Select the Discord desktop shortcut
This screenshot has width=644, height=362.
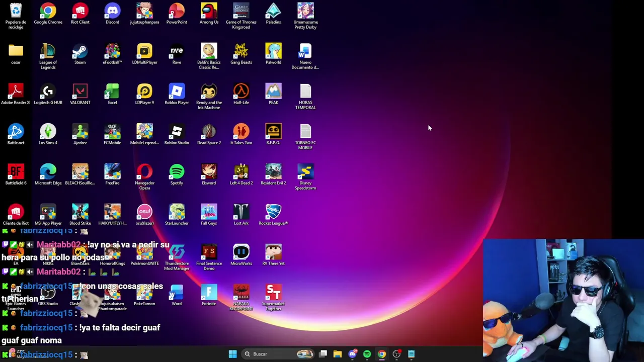(x=112, y=14)
